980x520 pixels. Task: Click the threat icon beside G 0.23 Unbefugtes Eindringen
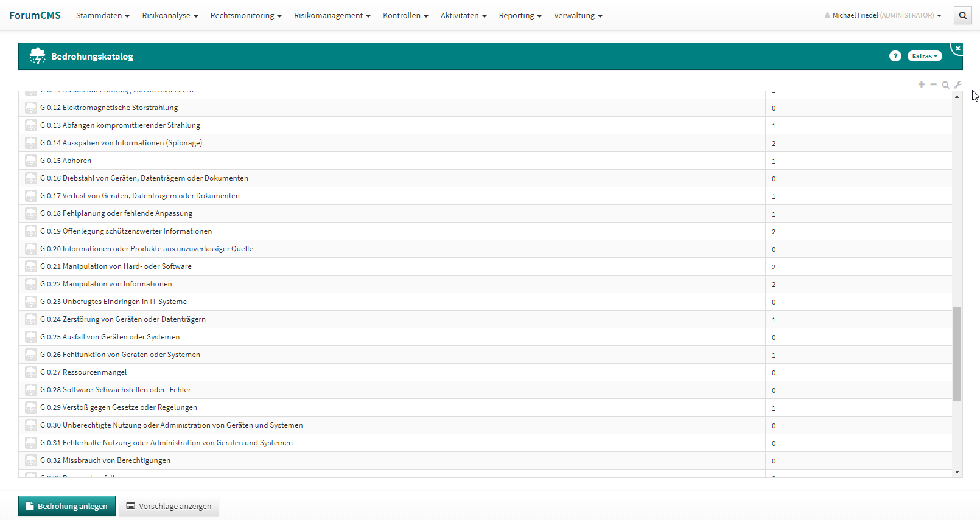(31, 302)
